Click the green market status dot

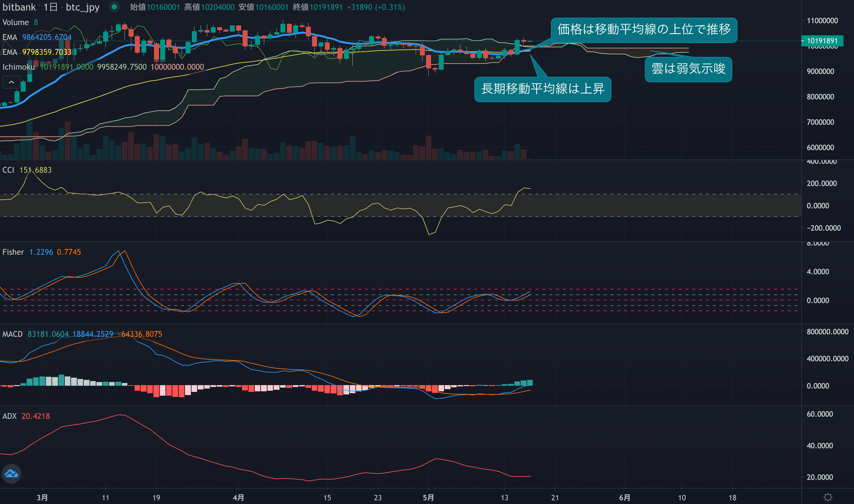point(115,7)
